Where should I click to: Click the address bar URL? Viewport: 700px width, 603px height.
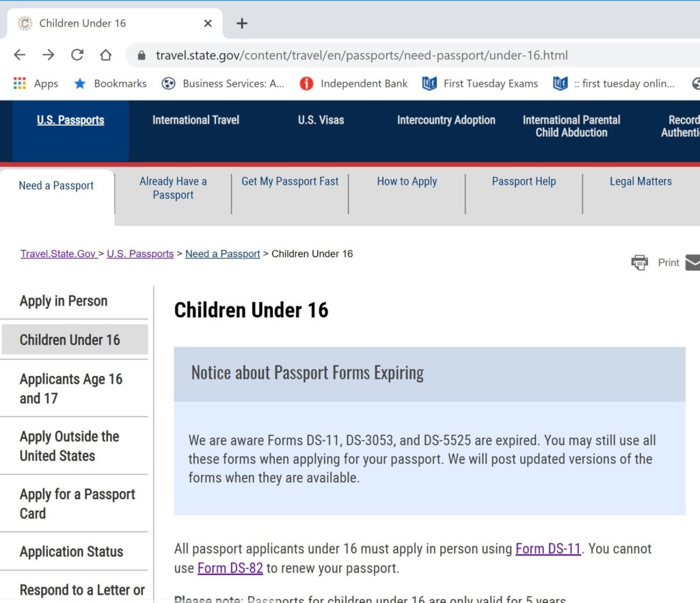(x=362, y=55)
